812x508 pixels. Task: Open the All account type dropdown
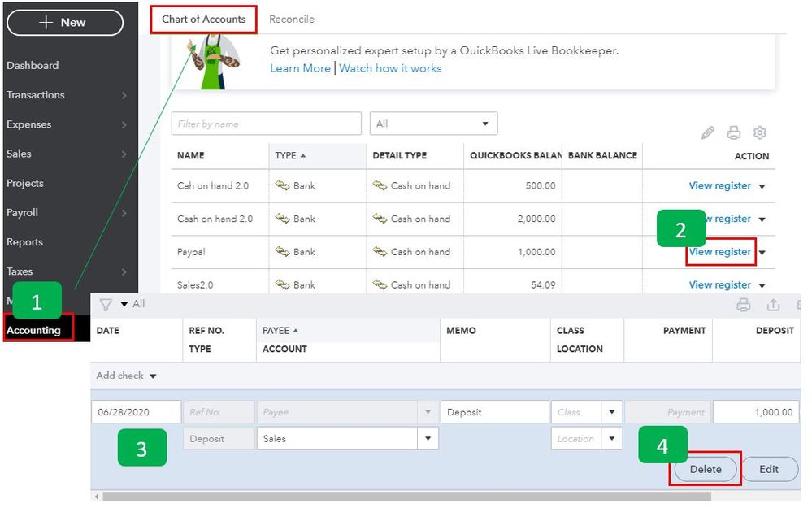pyautogui.click(x=433, y=124)
